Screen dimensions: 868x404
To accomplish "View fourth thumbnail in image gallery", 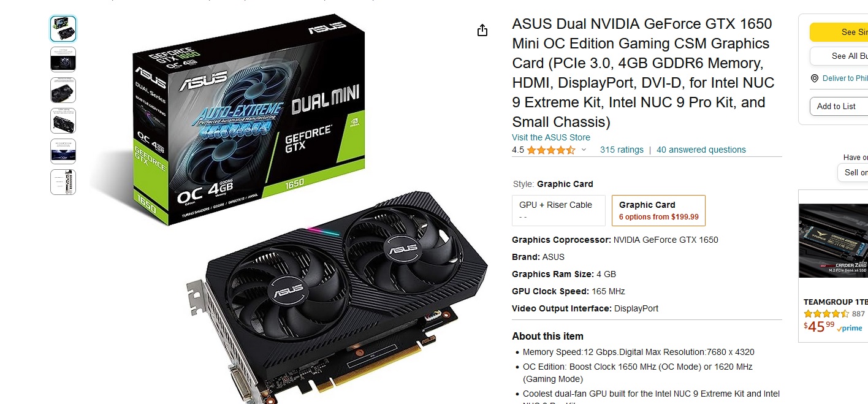I will (63, 121).
